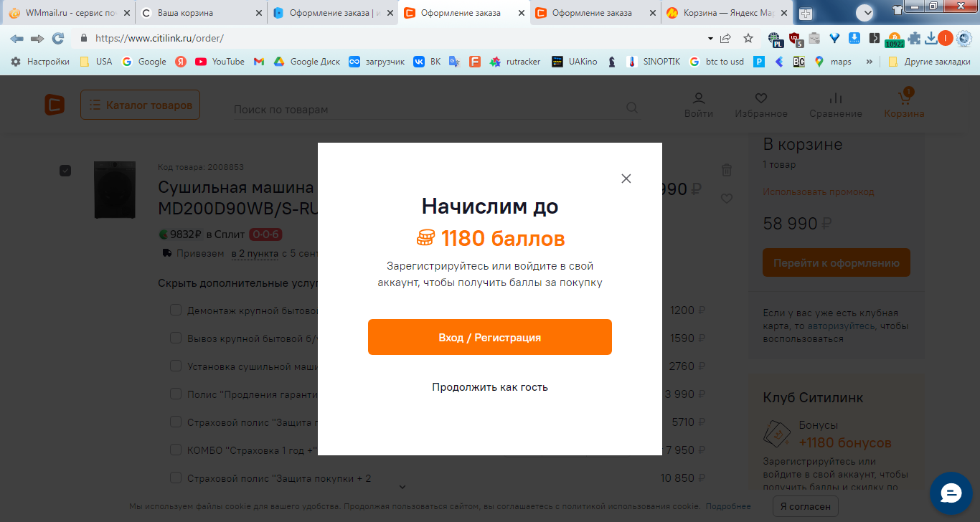Open the Gmail bookmark icon
Image resolution: width=980 pixels, height=522 pixels.
click(x=259, y=62)
